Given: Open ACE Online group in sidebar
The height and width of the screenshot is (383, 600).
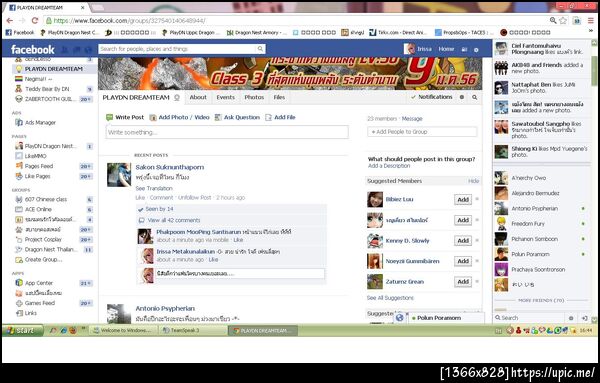Looking at the screenshot, I should [38, 209].
